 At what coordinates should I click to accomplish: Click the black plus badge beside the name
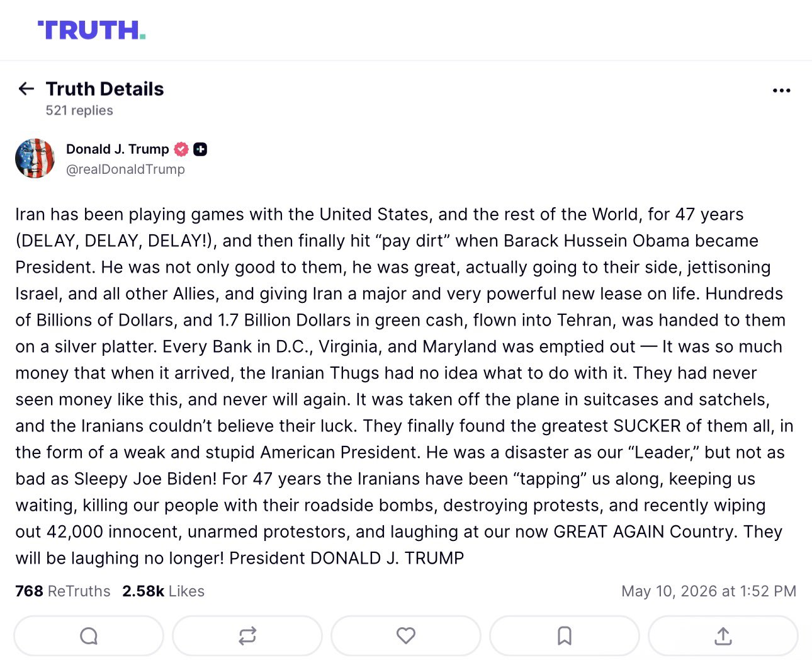click(200, 149)
